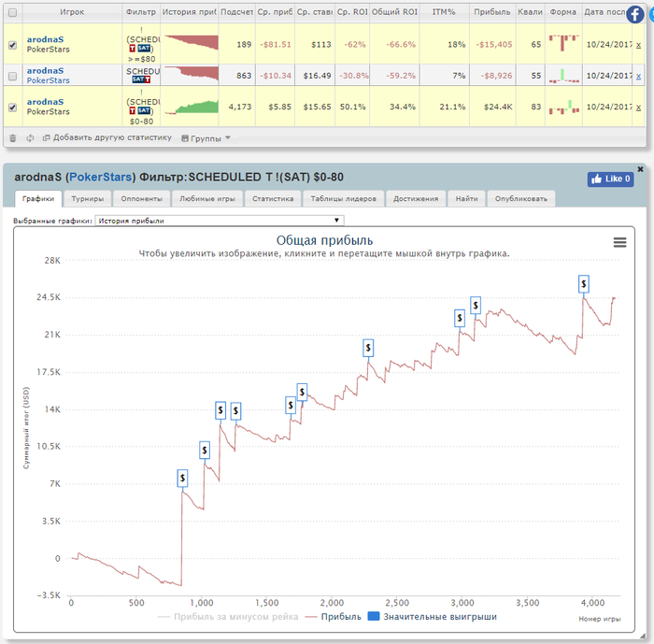The height and width of the screenshot is (644, 654).
Task: Sort by the Форма column header
Action: coord(563,12)
